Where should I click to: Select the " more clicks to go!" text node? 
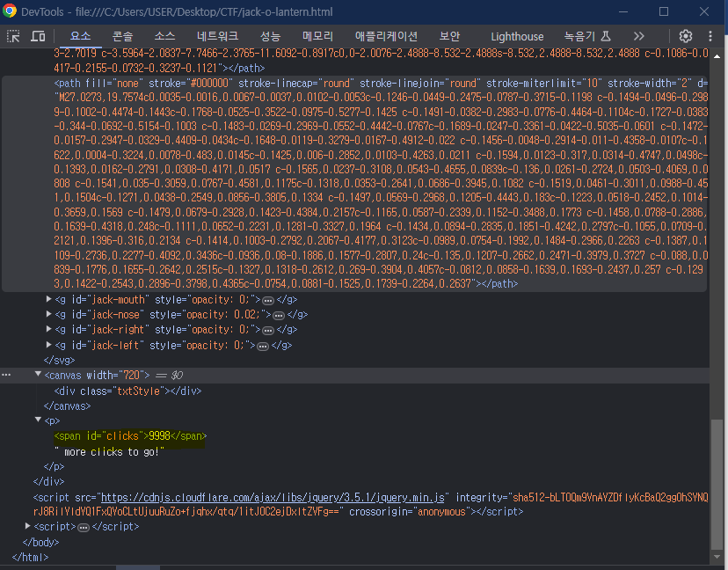pyautogui.click(x=109, y=451)
